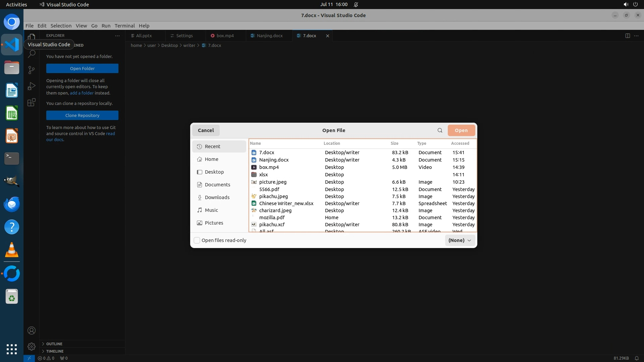The width and height of the screenshot is (644, 362).
Task: Expand the TIMELINE section
Action: [x=55, y=351]
